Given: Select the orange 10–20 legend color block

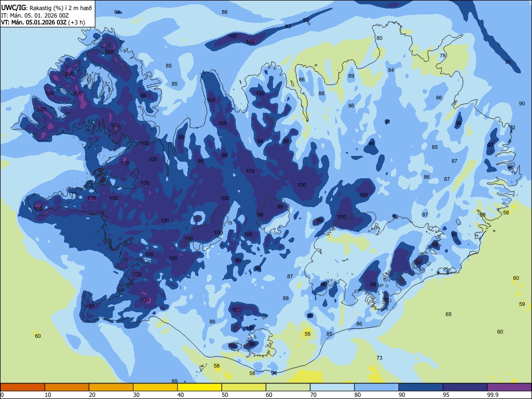Looking at the screenshot, I should pyautogui.click(x=67, y=387).
